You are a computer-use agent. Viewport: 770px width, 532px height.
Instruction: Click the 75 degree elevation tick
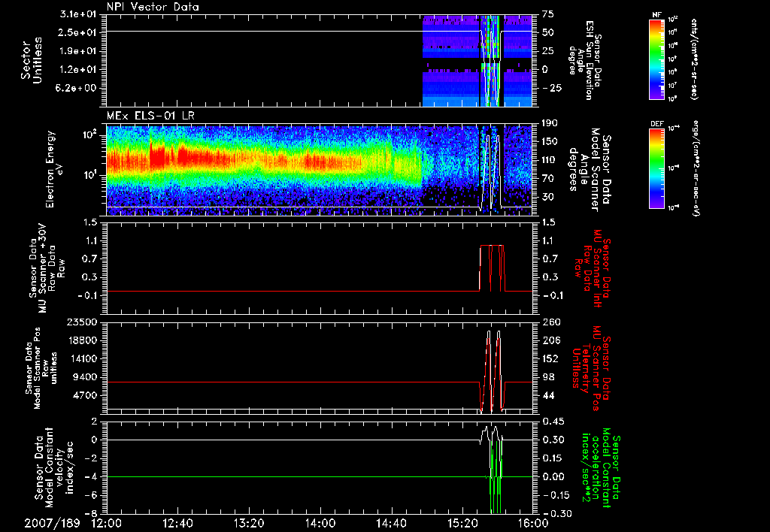[548, 14]
